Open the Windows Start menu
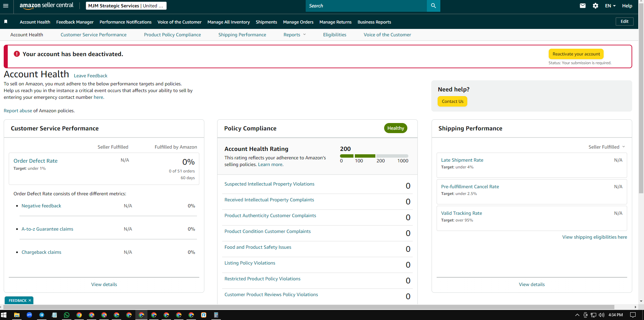This screenshot has height=320, width=644. pyautogui.click(x=4, y=315)
